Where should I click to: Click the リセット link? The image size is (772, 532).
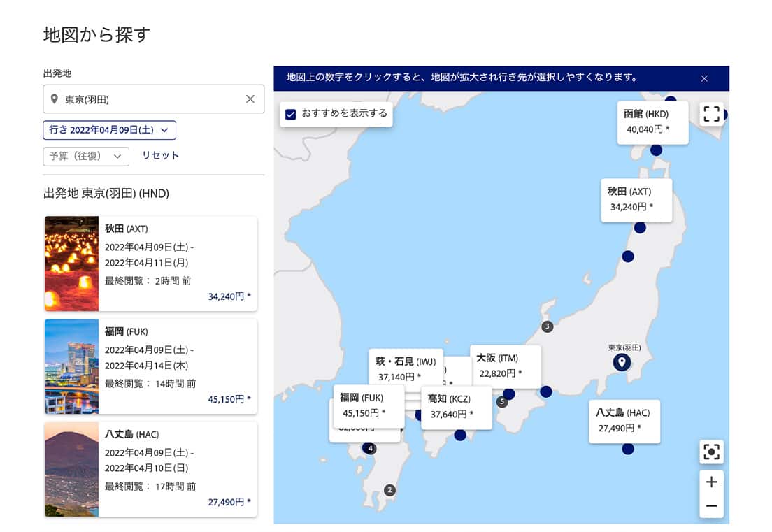point(161,155)
